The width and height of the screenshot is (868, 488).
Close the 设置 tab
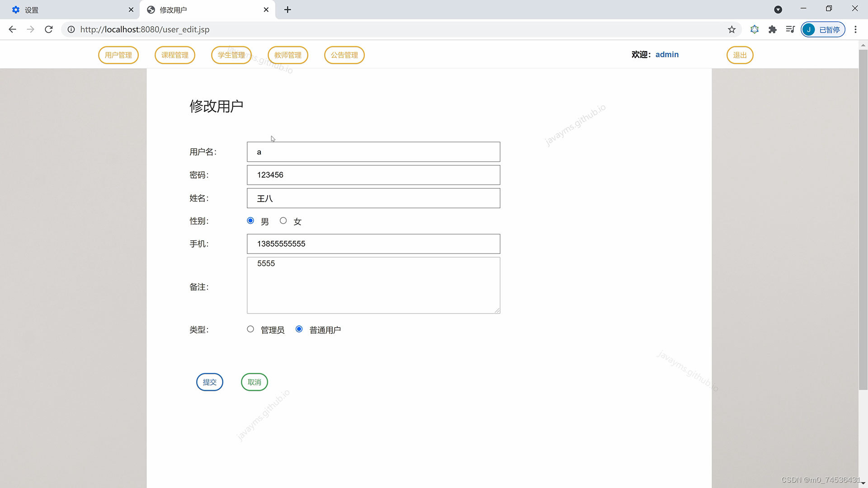point(131,9)
